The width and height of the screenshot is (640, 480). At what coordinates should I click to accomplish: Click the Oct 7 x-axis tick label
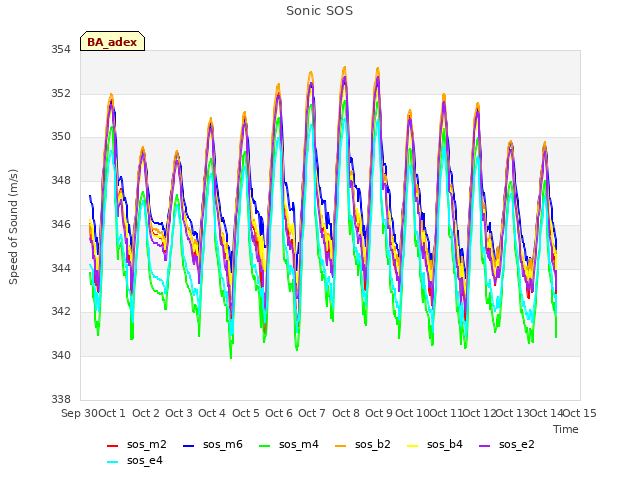pyautogui.click(x=312, y=413)
